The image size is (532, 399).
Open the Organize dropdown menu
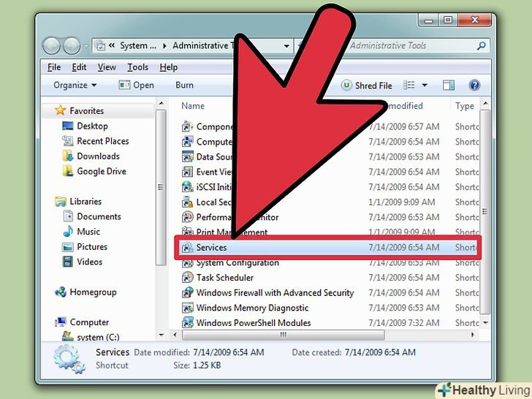point(75,85)
